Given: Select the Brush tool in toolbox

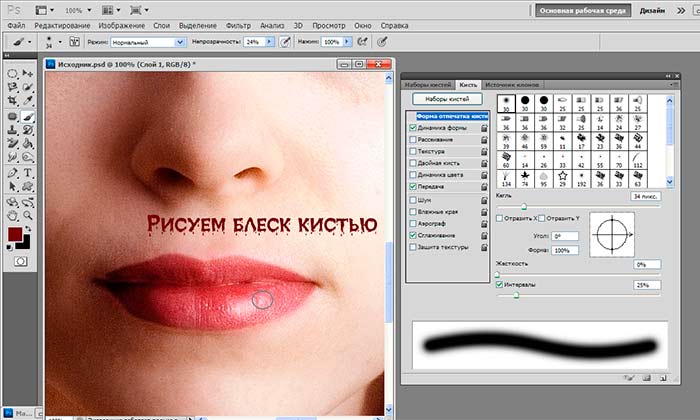Looking at the screenshot, I should point(28,116).
